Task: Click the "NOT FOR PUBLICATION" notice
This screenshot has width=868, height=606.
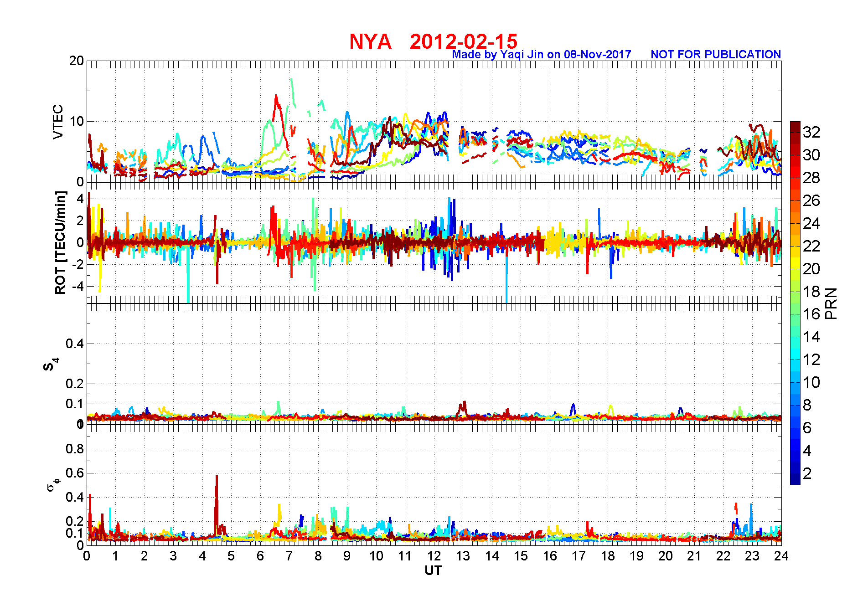Action: point(716,55)
